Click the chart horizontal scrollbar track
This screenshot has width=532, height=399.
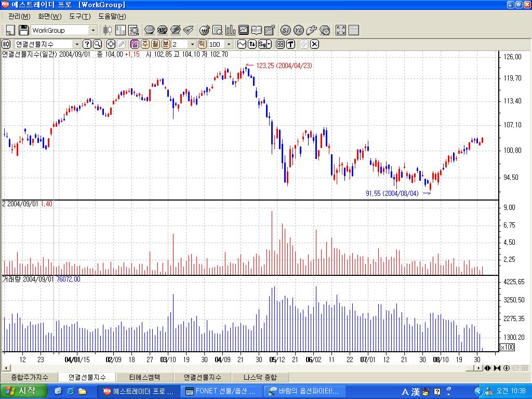[x=260, y=368]
